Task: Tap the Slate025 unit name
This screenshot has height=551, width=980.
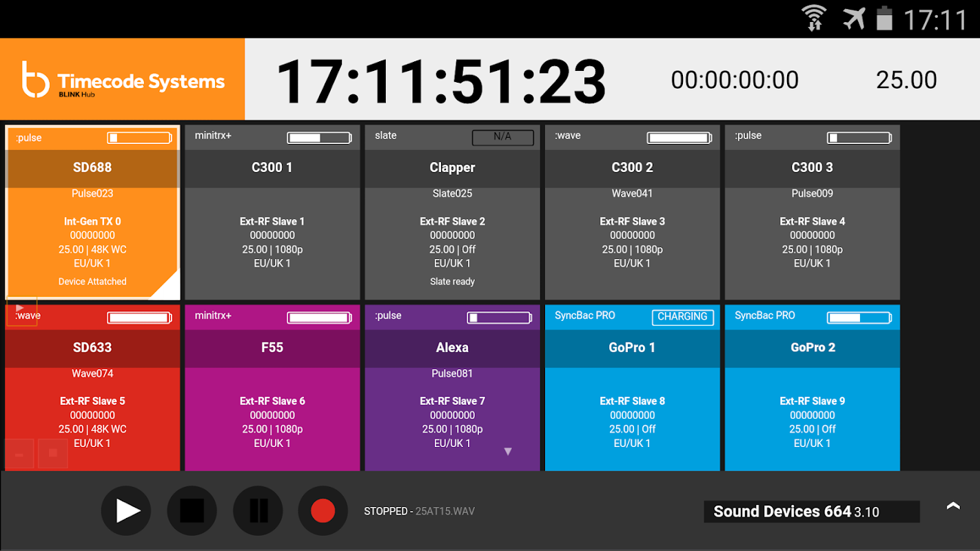Action: (x=452, y=194)
